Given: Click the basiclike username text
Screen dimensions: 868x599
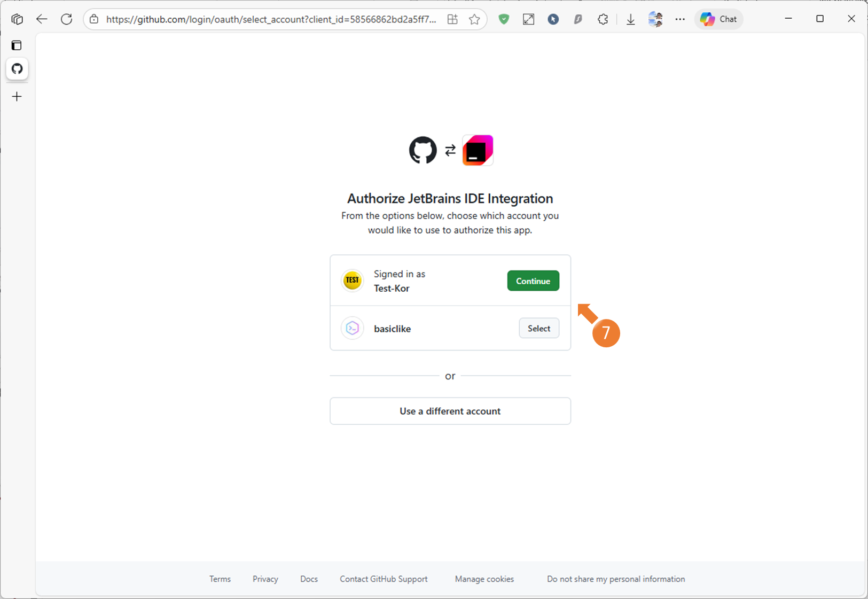Looking at the screenshot, I should coord(393,329).
